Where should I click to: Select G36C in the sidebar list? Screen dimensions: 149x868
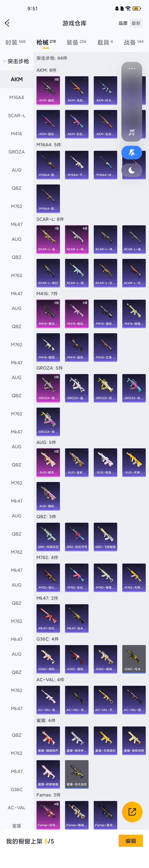pos(17,789)
